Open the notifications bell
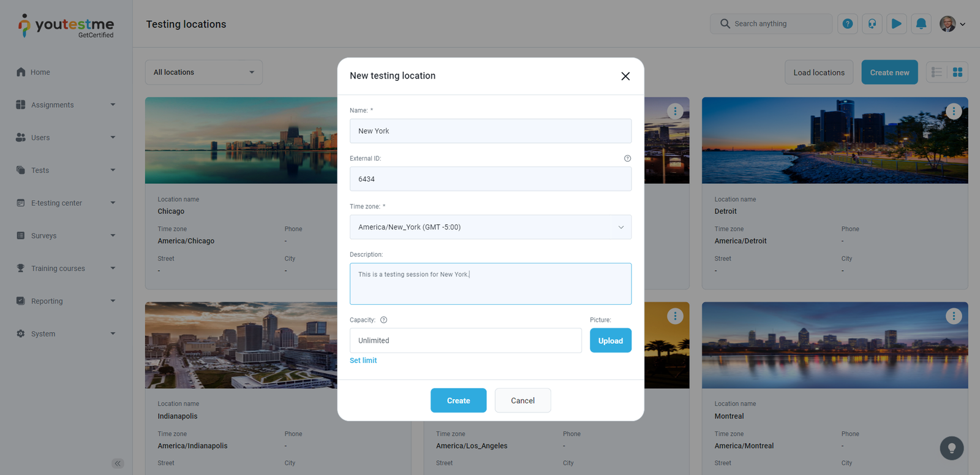Screen dimensions: 980x475 point(921,24)
